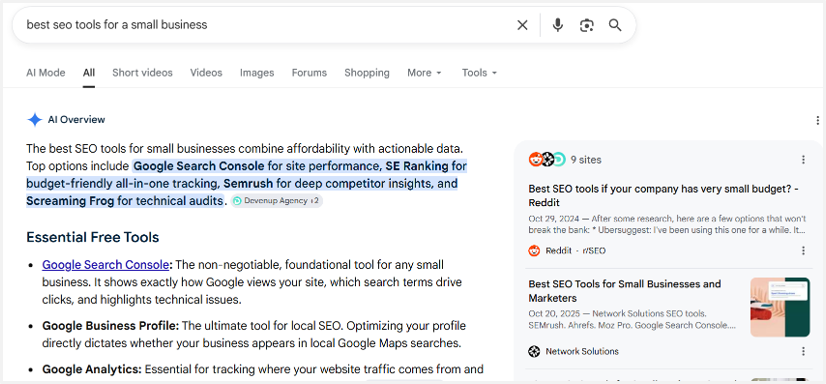Submit search with the magnifying glass icon
This screenshot has height=384, width=826.
coord(615,25)
